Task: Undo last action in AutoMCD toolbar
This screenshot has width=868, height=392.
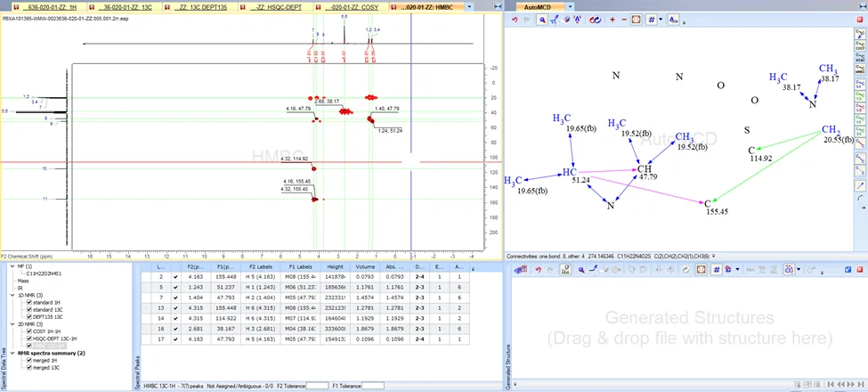Action: tap(515, 20)
